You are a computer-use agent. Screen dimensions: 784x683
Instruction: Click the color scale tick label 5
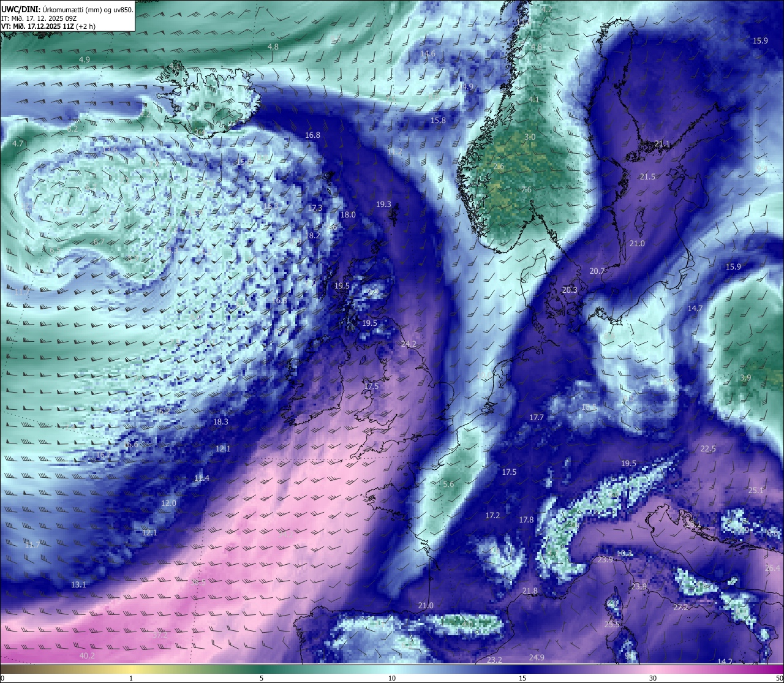[262, 678]
